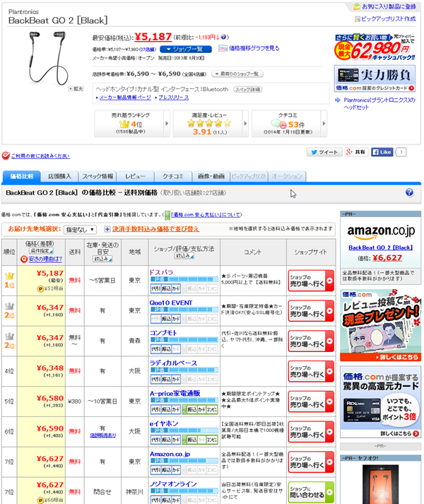Click the plus icon before 決済手数料込み

click(x=107, y=229)
